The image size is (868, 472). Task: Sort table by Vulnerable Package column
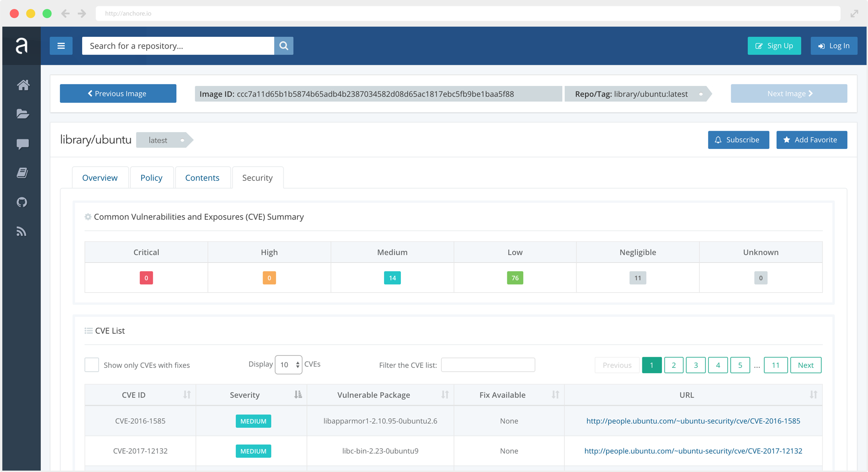445,395
